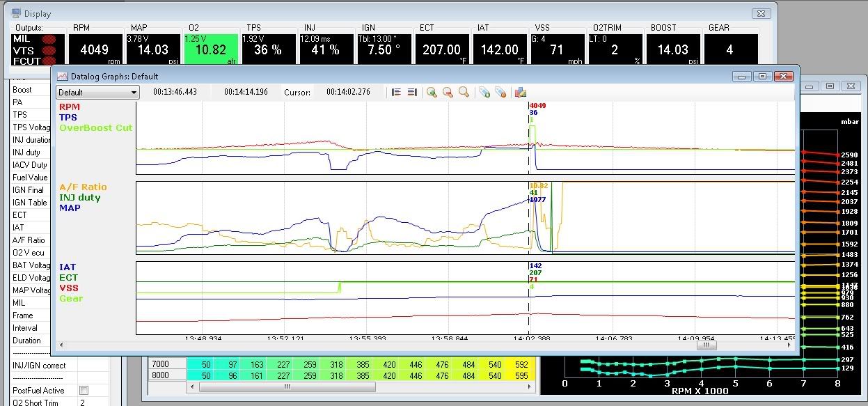868x406 pixels.
Task: Select the RPM gauge in Display window
Action: pos(94,49)
